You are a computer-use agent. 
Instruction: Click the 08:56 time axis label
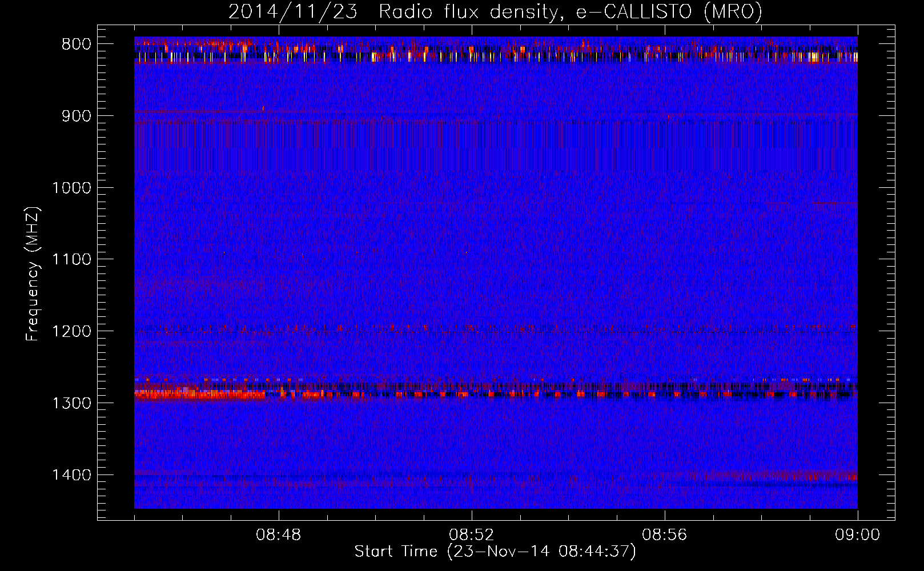(665, 535)
